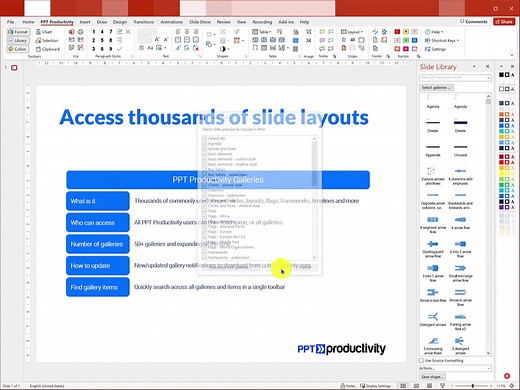Click the Select galleries button
520x390 pixels.
click(x=436, y=87)
